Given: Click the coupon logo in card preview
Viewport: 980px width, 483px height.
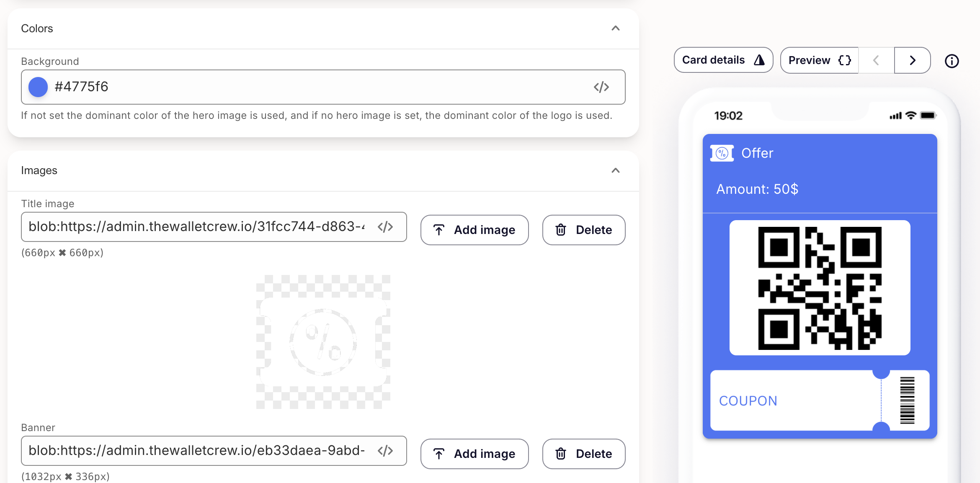Looking at the screenshot, I should pos(722,153).
